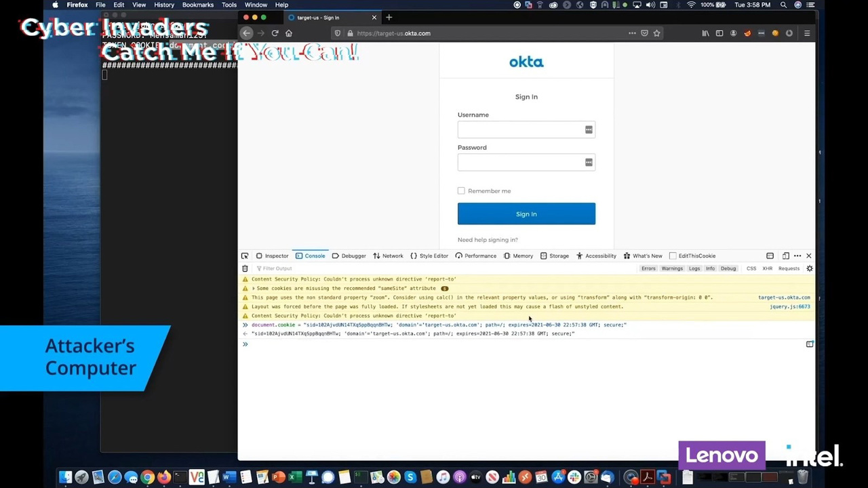Open page actions ellipsis in address bar
The height and width of the screenshot is (488, 868).
coord(632,33)
